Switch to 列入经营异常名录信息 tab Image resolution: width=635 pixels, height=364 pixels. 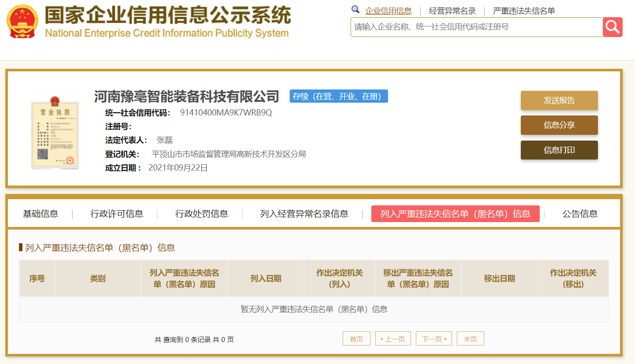(x=304, y=214)
